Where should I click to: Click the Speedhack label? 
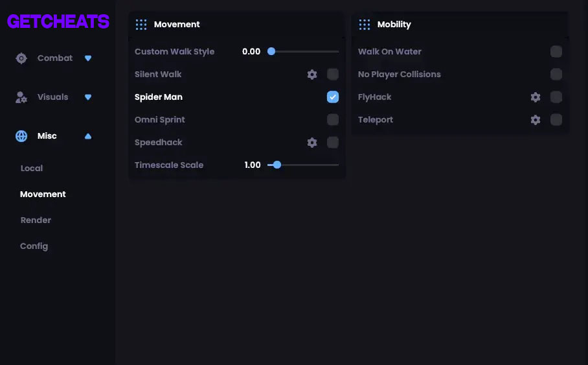tap(159, 143)
